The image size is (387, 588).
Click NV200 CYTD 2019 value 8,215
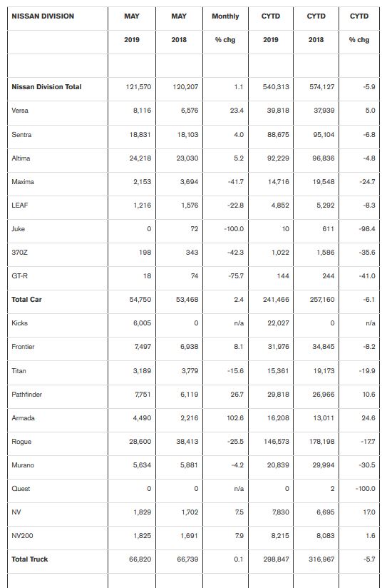pyautogui.click(x=280, y=535)
